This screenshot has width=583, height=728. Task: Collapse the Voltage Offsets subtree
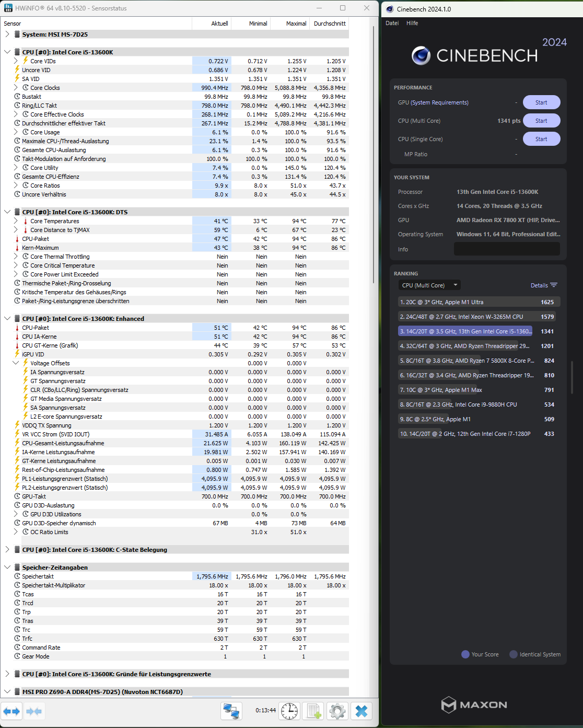pos(16,363)
